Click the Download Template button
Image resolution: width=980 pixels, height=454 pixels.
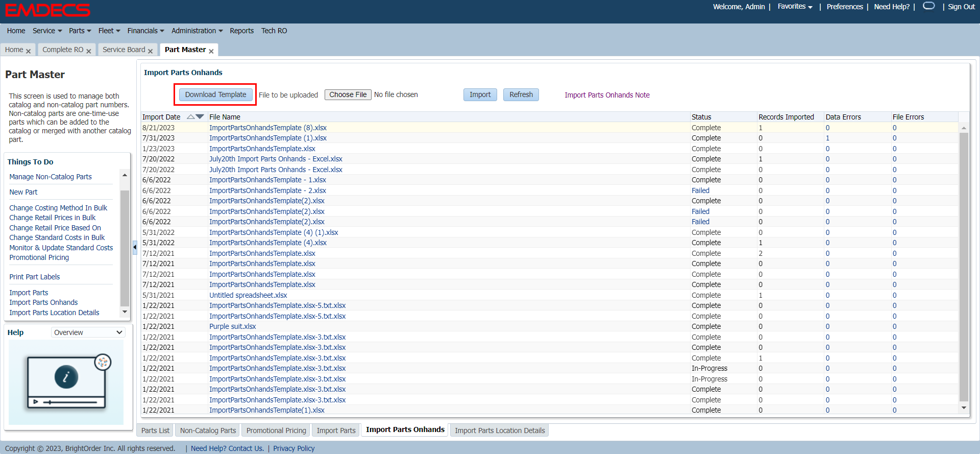coord(215,94)
